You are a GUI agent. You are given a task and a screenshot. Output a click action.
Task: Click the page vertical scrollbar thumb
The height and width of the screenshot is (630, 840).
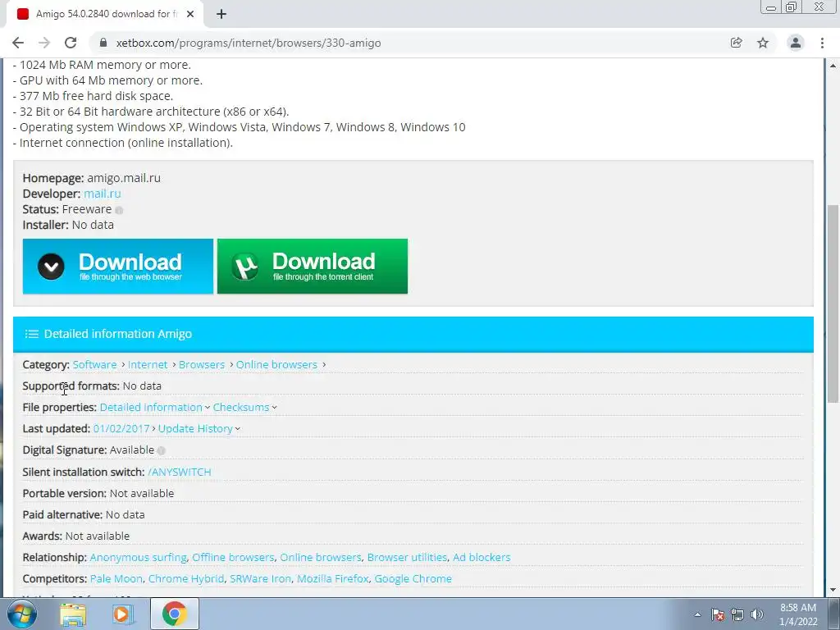(x=833, y=304)
